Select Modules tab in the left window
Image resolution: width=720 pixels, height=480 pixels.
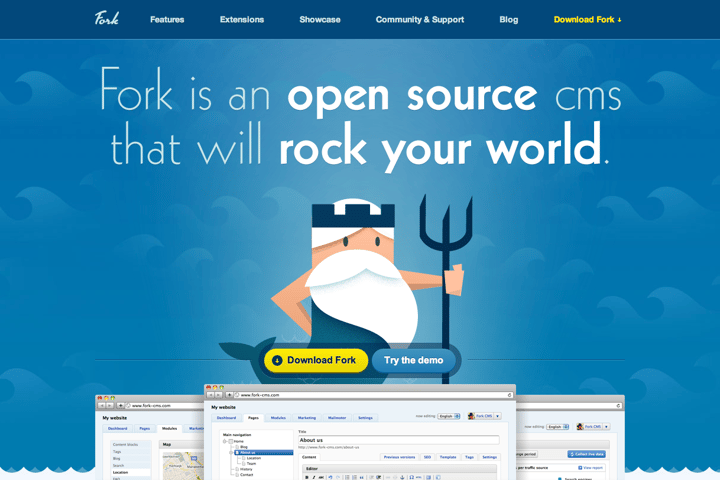(x=169, y=429)
